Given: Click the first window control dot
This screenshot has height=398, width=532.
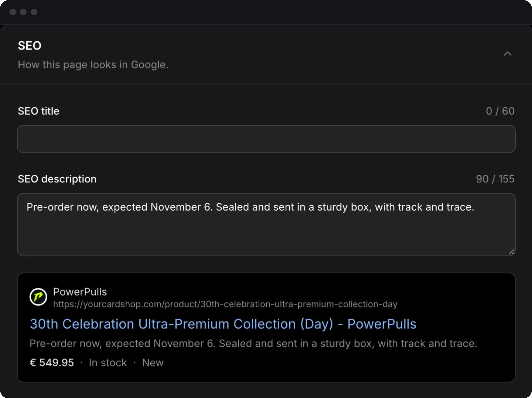Looking at the screenshot, I should [x=13, y=12].
